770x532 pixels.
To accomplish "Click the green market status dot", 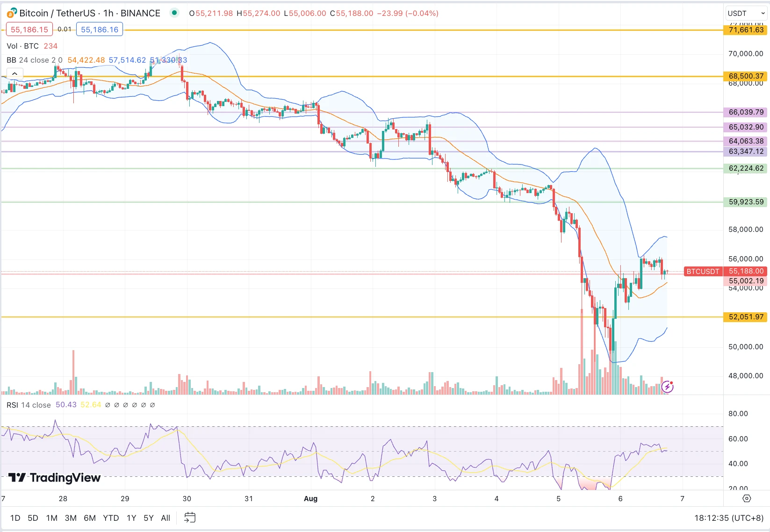I will click(174, 13).
